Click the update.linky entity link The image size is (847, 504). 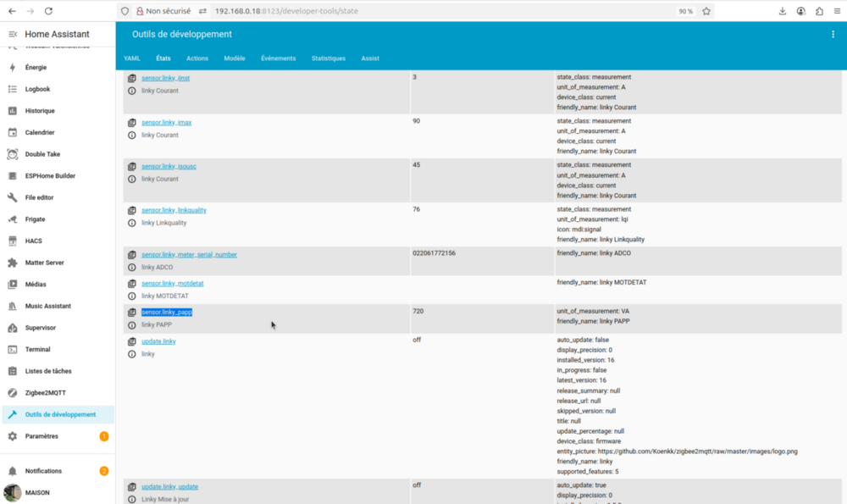158,341
